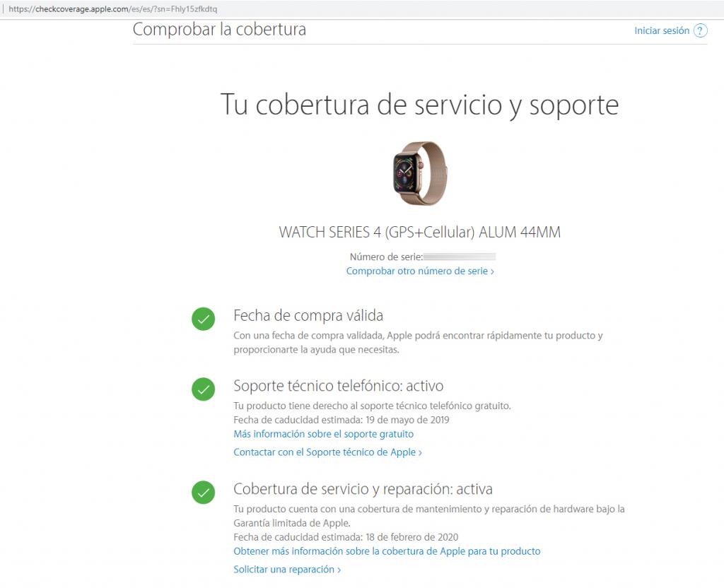Open Más información sobre el soporte gratuito
The width and height of the screenshot is (724, 588).
[x=324, y=434]
